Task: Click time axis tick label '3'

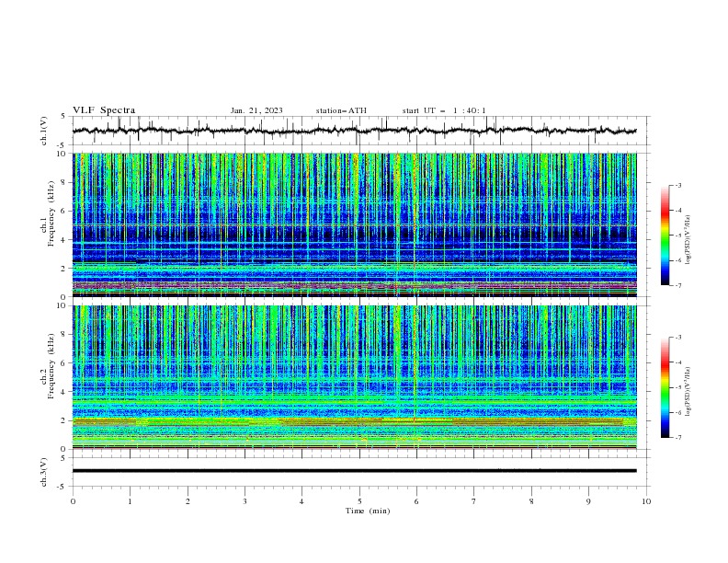Action: pyautogui.click(x=245, y=501)
